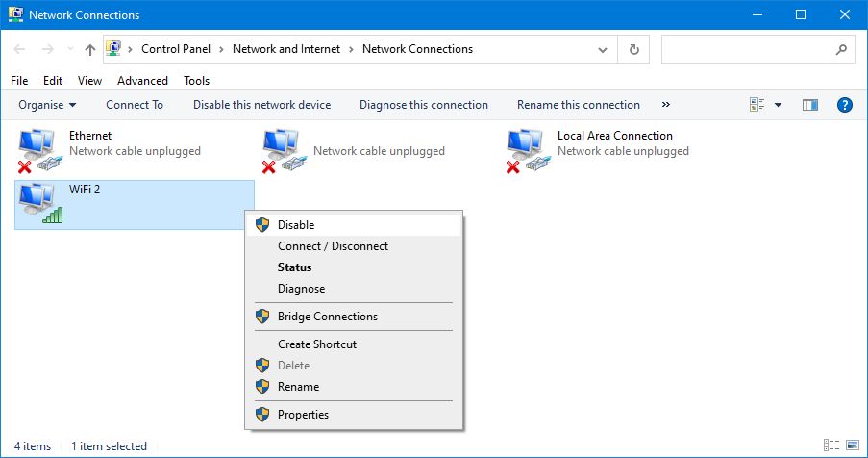Expand the address bar history dropdown
The width and height of the screenshot is (868, 458).
(x=603, y=49)
